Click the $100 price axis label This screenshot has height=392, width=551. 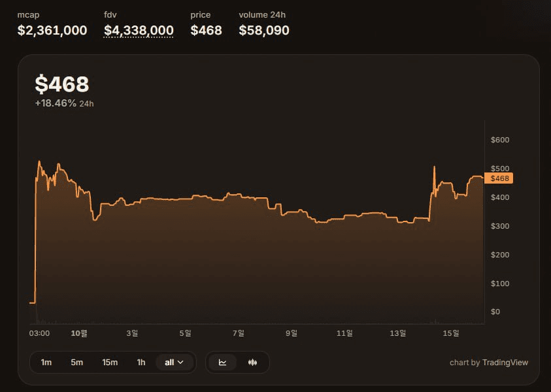[x=500, y=283]
